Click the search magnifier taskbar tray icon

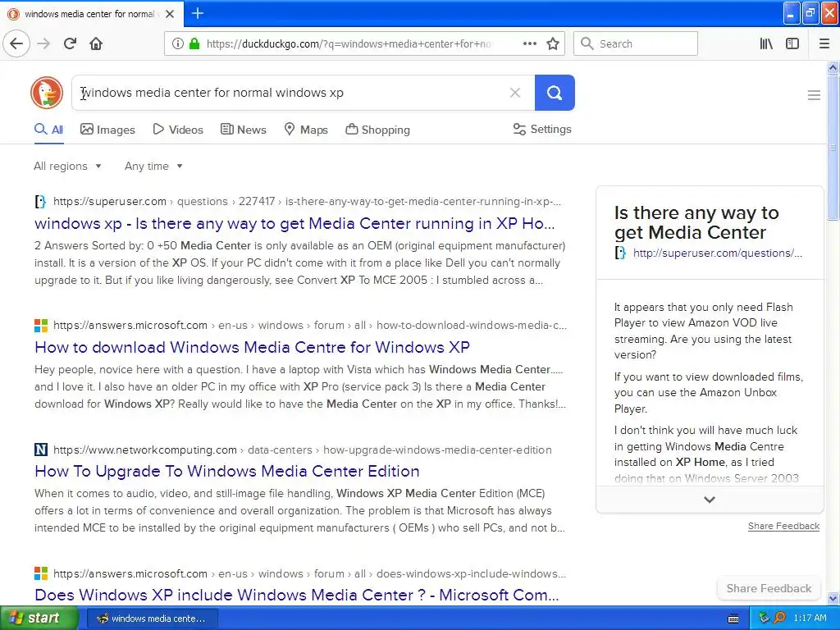[x=779, y=619]
